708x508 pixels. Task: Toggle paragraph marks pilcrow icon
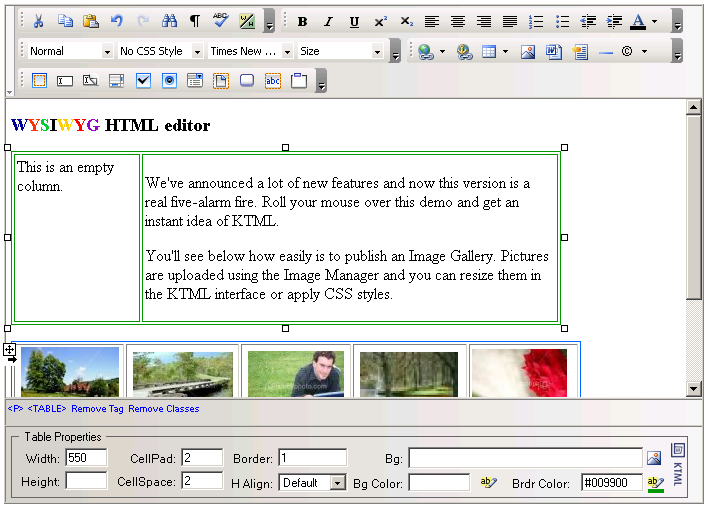(195, 21)
